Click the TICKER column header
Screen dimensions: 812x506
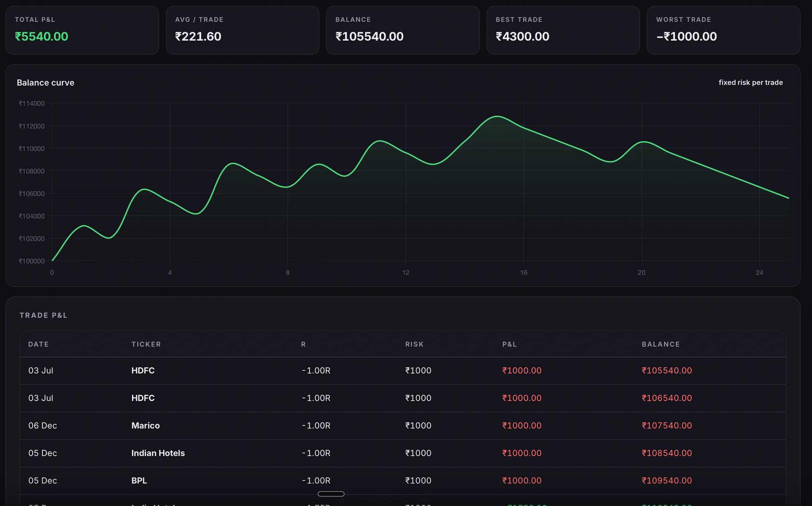coord(146,344)
